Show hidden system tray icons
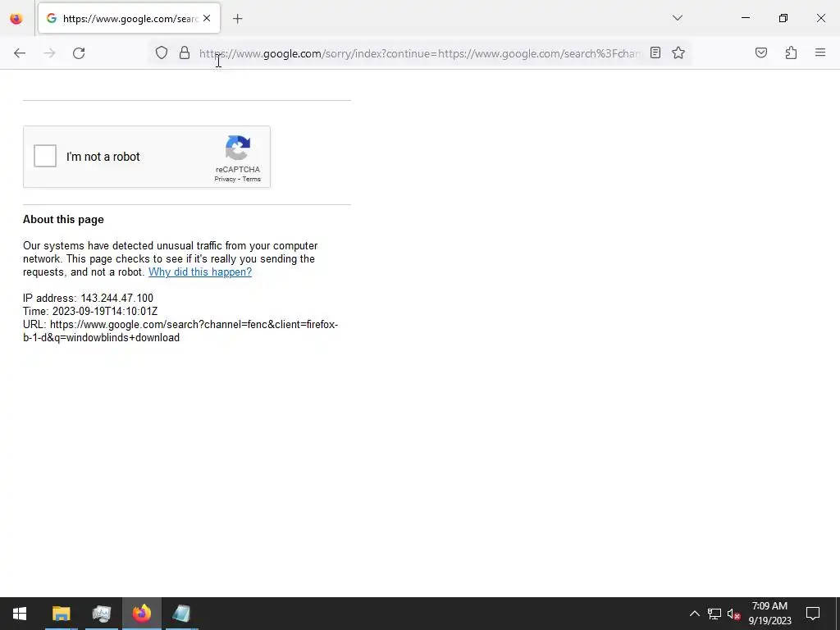The width and height of the screenshot is (840, 630). tap(694, 614)
